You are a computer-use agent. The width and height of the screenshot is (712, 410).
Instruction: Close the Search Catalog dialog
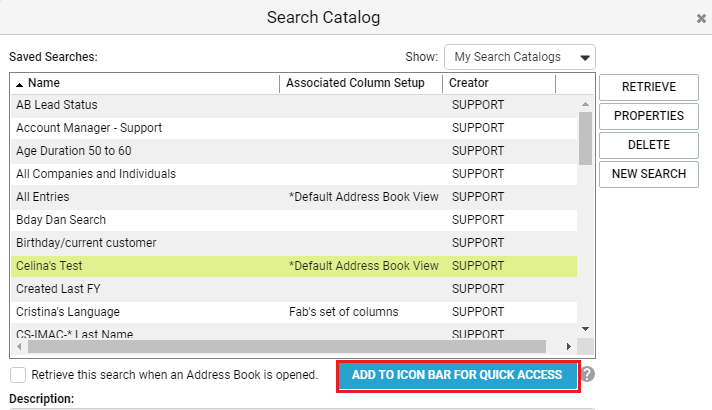click(x=701, y=18)
